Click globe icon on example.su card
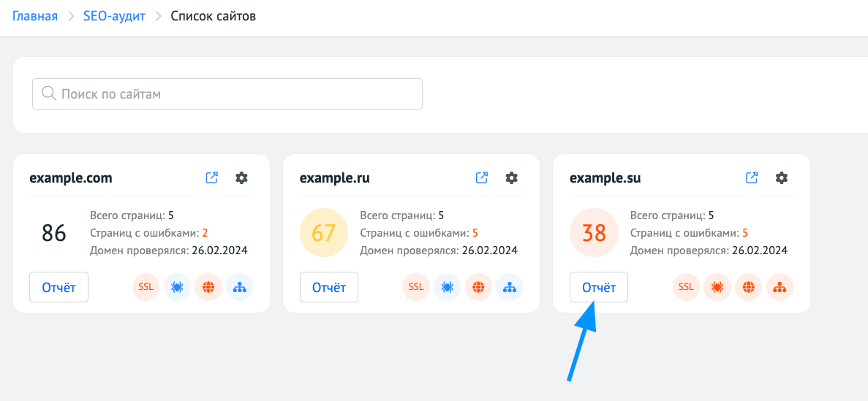The image size is (868, 401). 748,287
